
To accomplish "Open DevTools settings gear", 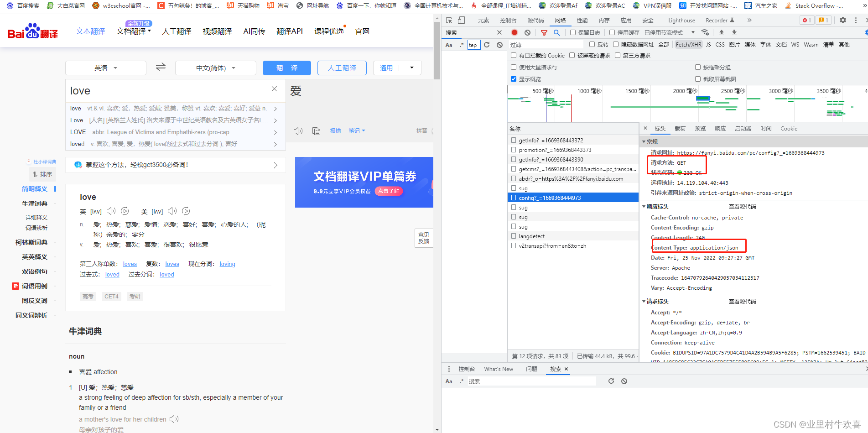I will point(843,21).
